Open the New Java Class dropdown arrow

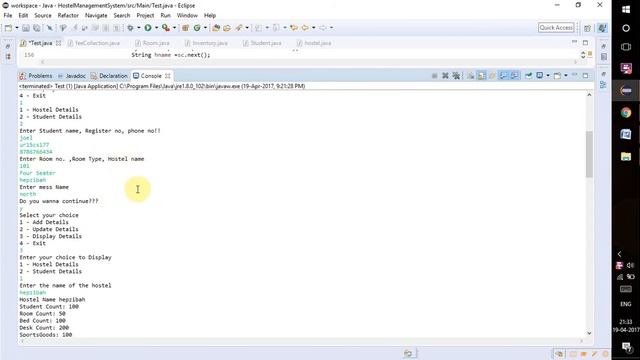point(205,28)
